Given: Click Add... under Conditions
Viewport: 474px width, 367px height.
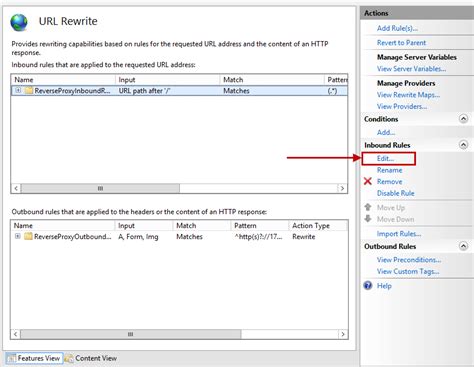Looking at the screenshot, I should point(386,132).
